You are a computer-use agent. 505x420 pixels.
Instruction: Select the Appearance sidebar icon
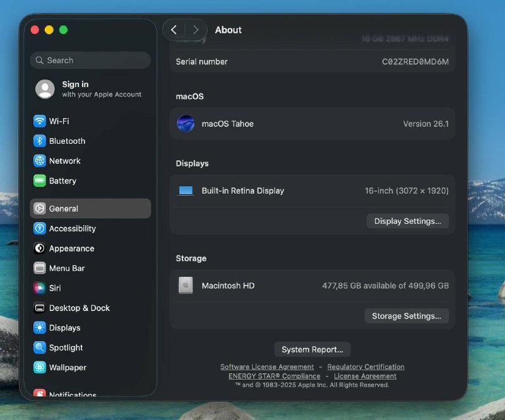click(39, 248)
